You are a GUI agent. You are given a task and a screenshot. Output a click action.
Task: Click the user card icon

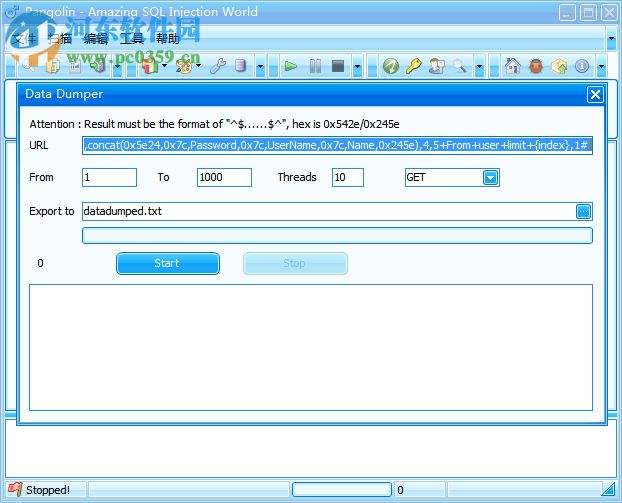click(x=437, y=66)
